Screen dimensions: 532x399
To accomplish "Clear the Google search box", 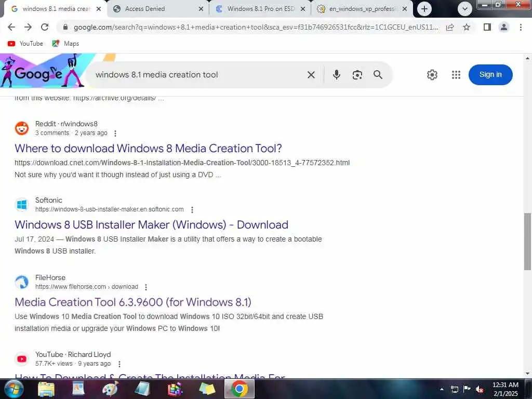I will (311, 75).
